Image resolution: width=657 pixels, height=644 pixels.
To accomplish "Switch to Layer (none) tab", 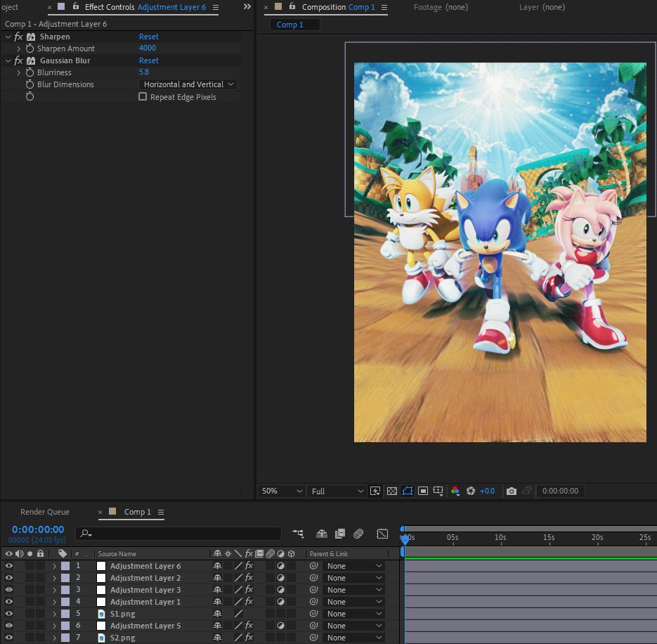I will click(x=542, y=7).
